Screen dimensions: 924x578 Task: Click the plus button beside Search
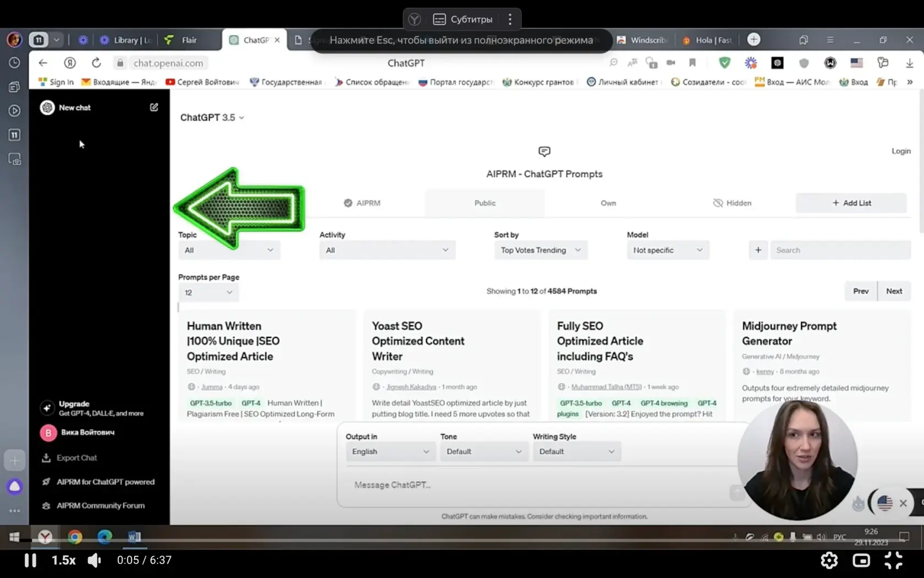pyautogui.click(x=758, y=250)
